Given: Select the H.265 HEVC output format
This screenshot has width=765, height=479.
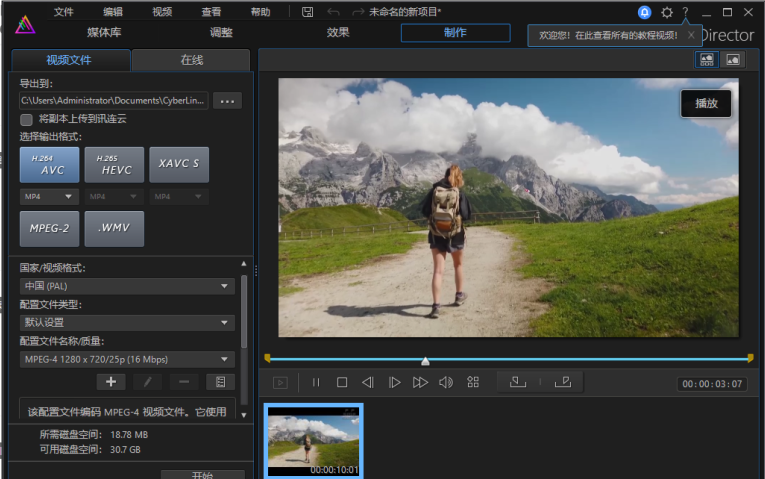Looking at the screenshot, I should tap(114, 165).
